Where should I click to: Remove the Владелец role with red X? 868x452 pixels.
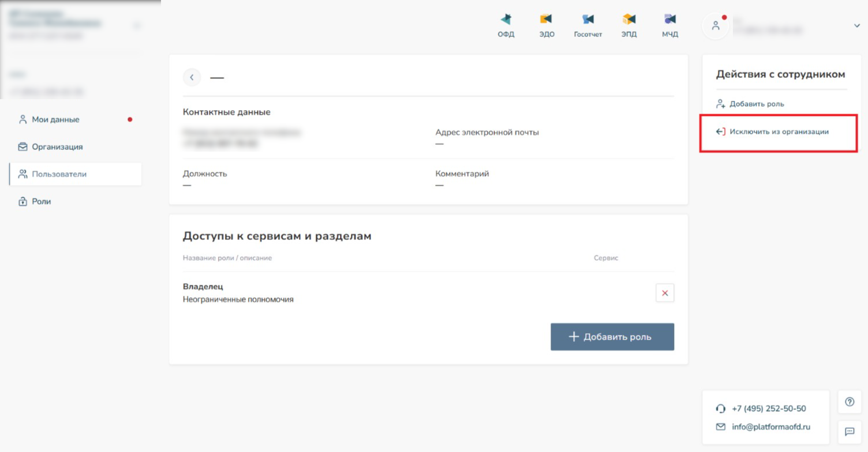[665, 293]
